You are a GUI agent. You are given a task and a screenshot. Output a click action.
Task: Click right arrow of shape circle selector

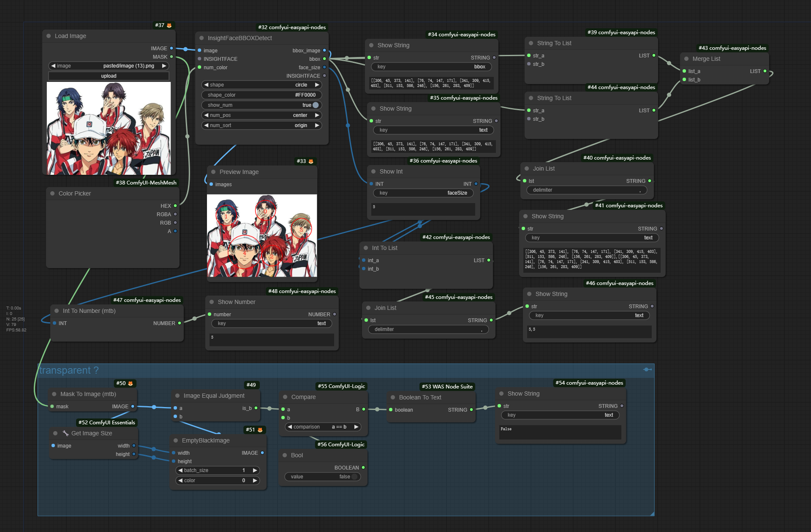(317, 85)
